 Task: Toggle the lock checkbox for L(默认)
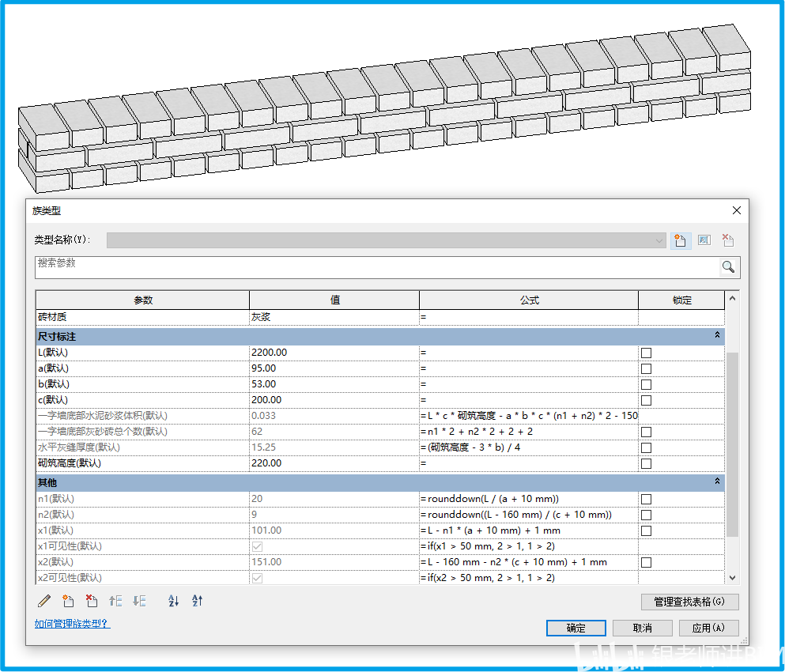click(646, 353)
